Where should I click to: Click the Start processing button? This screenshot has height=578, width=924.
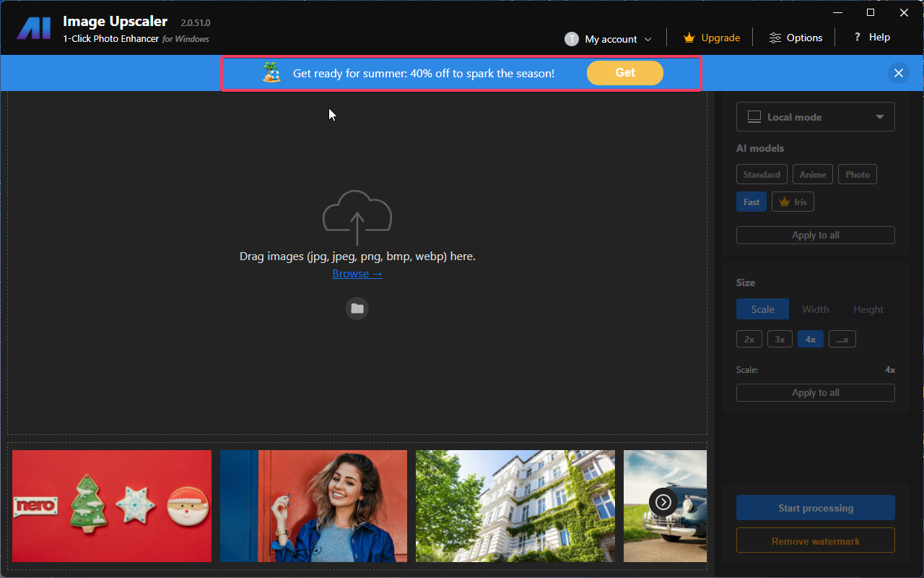click(x=816, y=508)
